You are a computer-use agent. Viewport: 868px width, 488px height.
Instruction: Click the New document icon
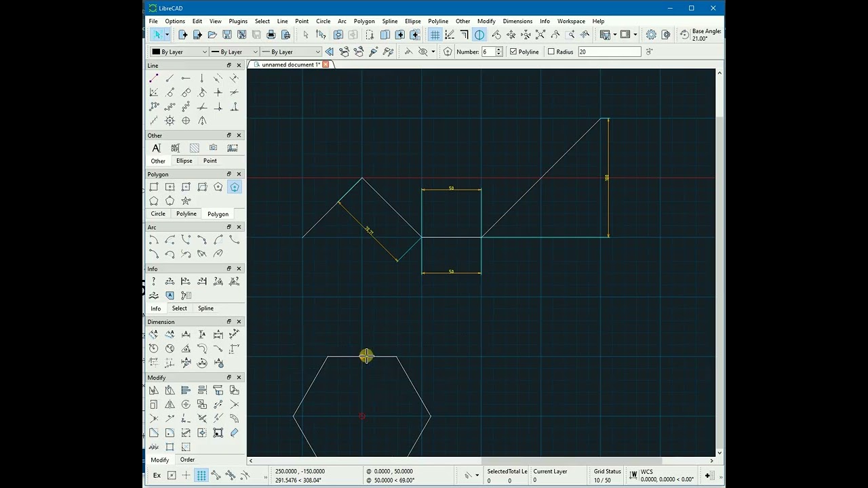click(x=183, y=35)
